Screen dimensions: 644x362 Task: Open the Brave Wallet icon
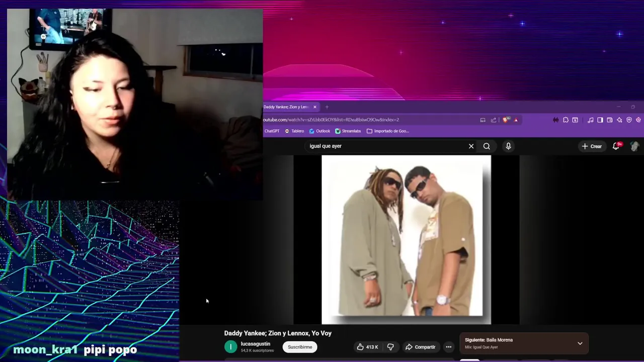(610, 120)
